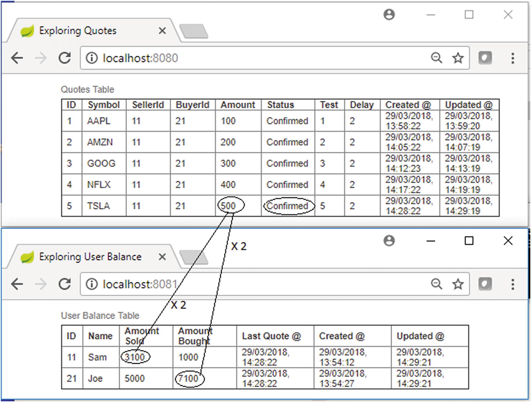
Task: Click forward arrow in Exploring Quotes window
Action: click(41, 58)
